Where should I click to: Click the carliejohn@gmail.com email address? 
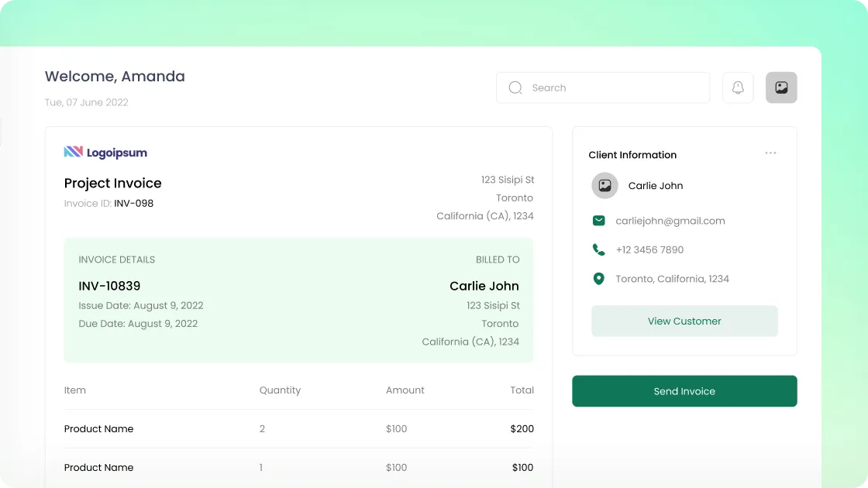pos(670,221)
